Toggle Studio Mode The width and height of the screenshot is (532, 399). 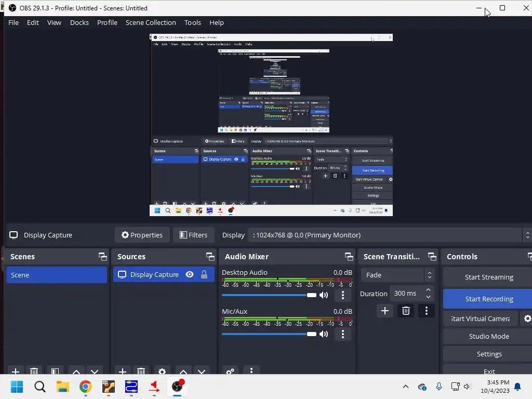click(x=488, y=336)
